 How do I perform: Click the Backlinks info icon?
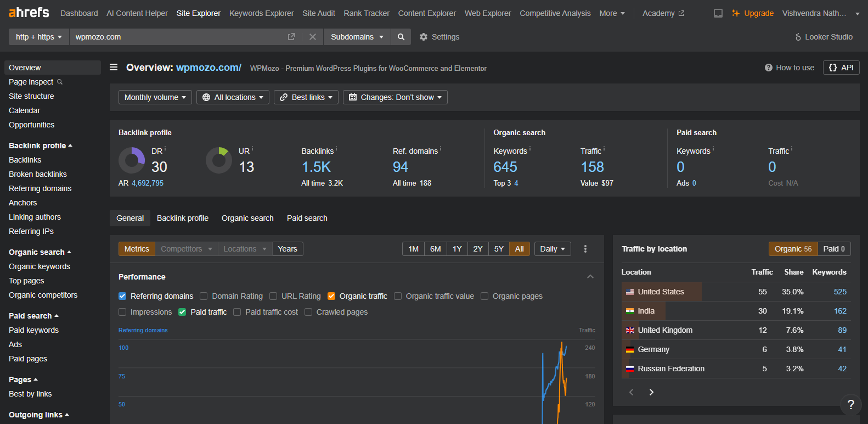click(336, 148)
